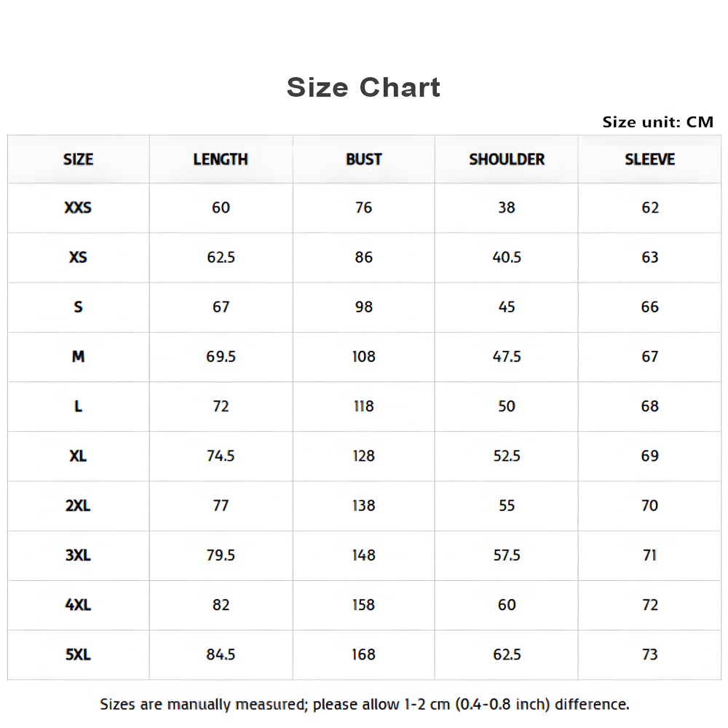This screenshot has width=728, height=728.
Task: Click the 5XL size row label
Action: click(78, 654)
